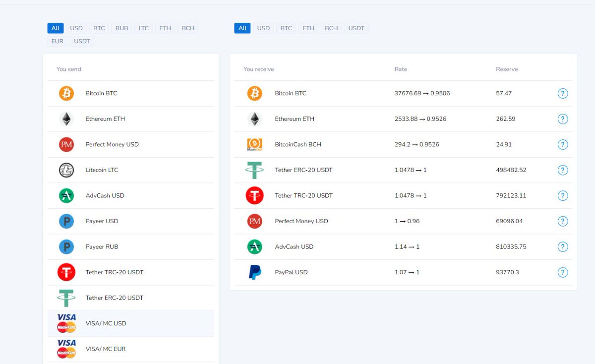This screenshot has width=595, height=364.
Task: Choose PayPal USD label to receive
Action: pos(292,272)
